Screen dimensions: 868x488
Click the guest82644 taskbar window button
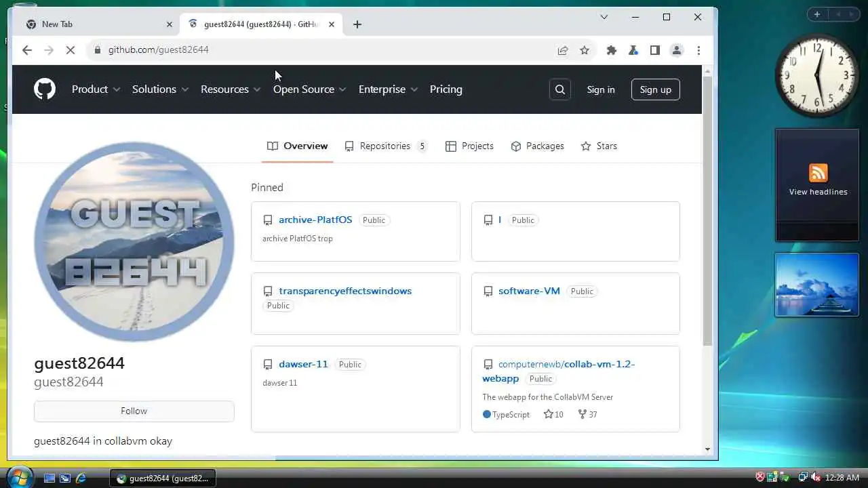(163, 478)
